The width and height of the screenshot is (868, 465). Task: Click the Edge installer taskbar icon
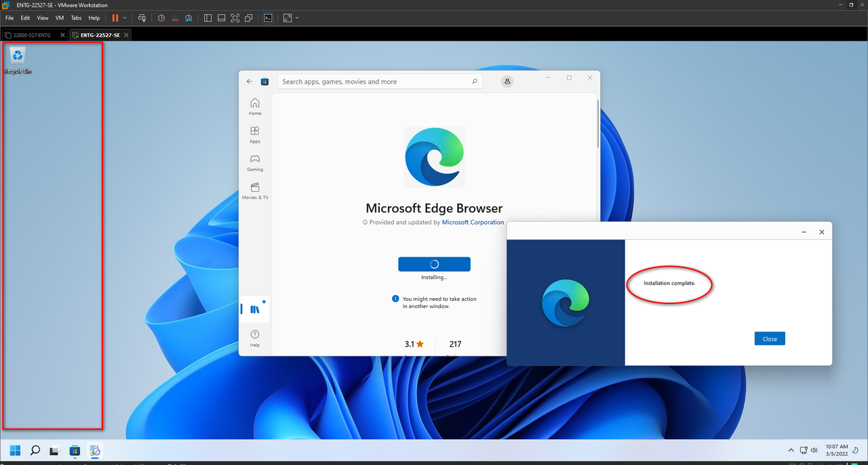tap(96, 450)
